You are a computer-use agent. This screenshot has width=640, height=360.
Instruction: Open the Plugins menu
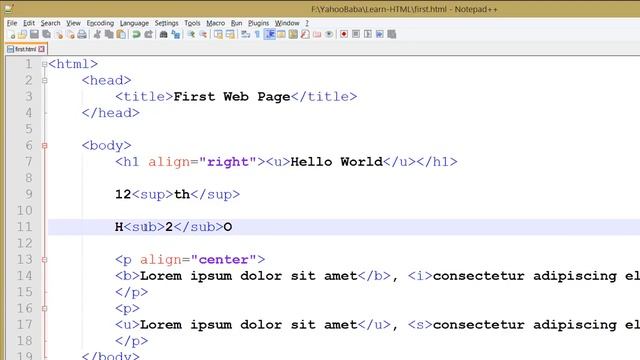pyautogui.click(x=258, y=23)
